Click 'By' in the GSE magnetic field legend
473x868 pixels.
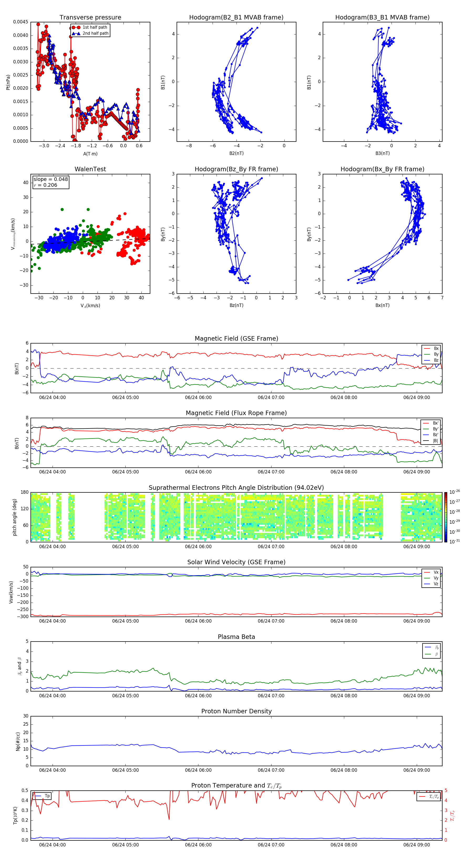(x=431, y=354)
